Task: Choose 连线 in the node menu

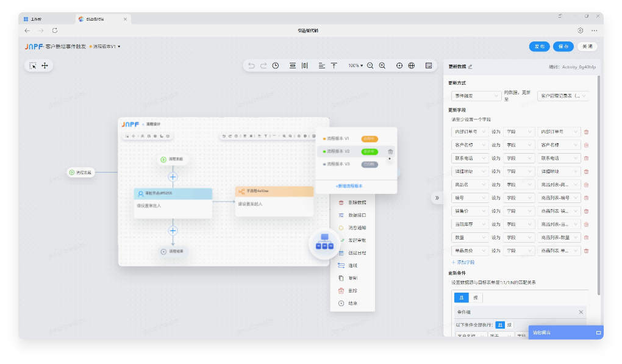Action: 352,266
